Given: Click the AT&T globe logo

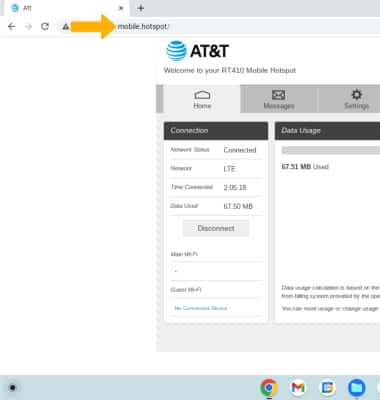Looking at the screenshot, I should tap(176, 51).
